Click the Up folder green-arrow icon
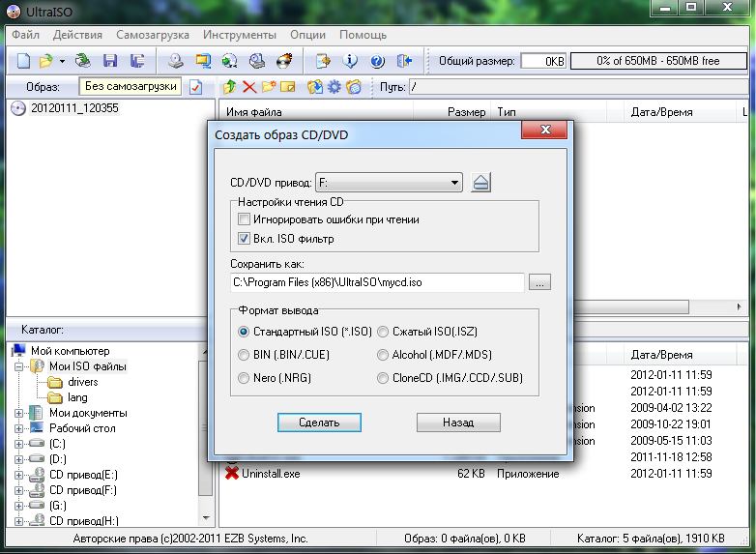The image size is (756, 554). point(229,87)
